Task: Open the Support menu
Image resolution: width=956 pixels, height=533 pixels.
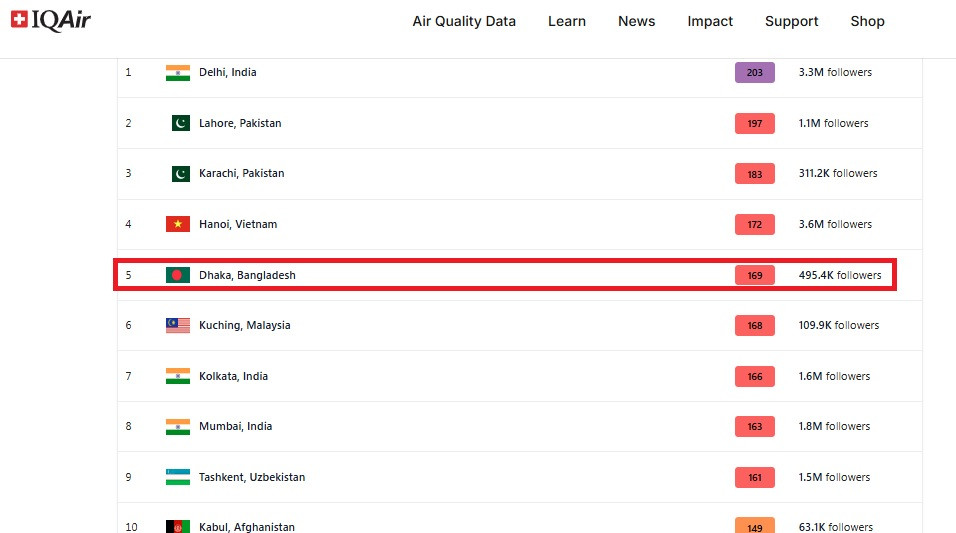Action: (x=791, y=21)
